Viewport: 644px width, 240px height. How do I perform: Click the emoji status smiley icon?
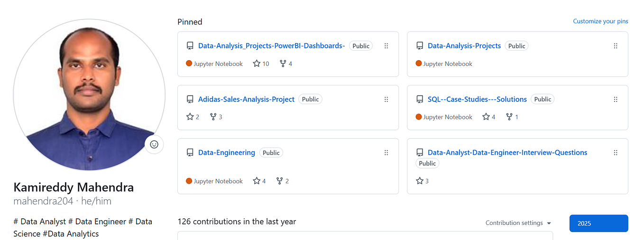[154, 144]
